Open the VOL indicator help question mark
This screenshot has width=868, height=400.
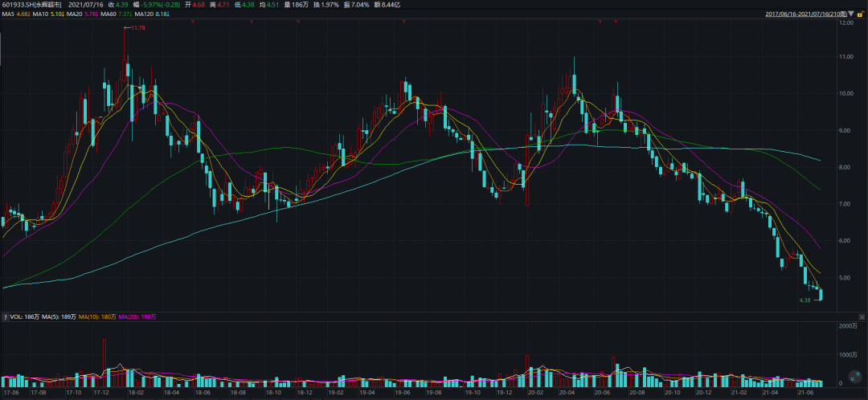point(5,317)
